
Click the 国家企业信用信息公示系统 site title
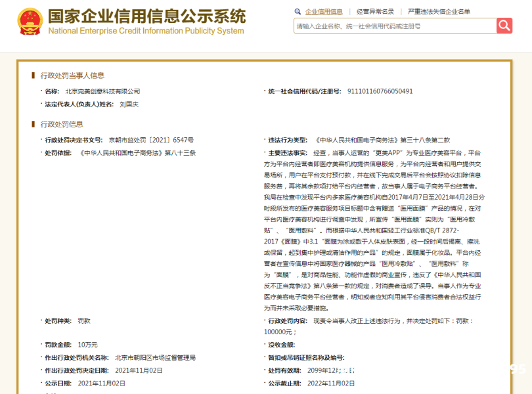tap(146, 16)
